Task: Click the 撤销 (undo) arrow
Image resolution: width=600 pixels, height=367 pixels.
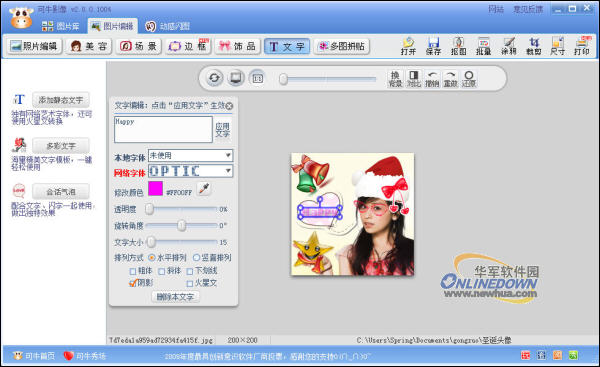Action: (432, 79)
